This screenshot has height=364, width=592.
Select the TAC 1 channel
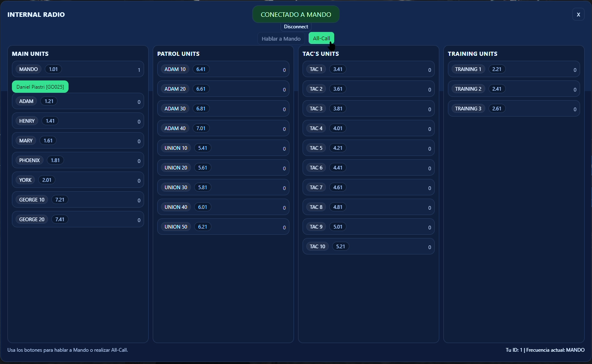point(369,69)
